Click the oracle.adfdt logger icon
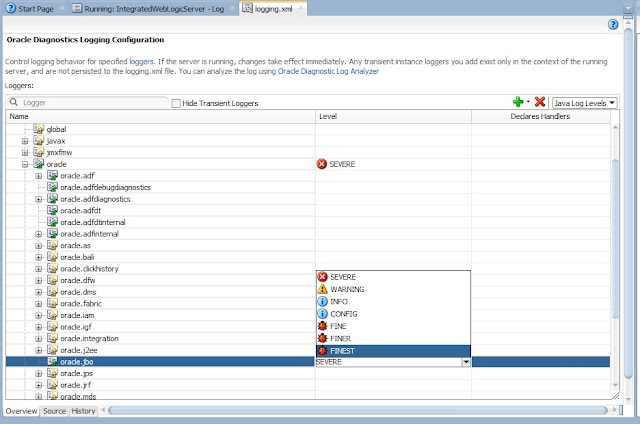640x424 pixels. (52, 210)
